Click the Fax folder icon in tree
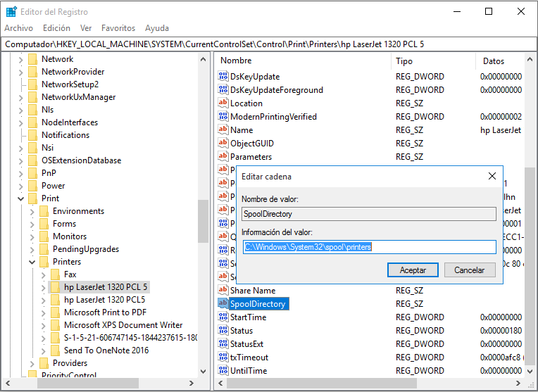The image size is (538, 392). (x=55, y=274)
